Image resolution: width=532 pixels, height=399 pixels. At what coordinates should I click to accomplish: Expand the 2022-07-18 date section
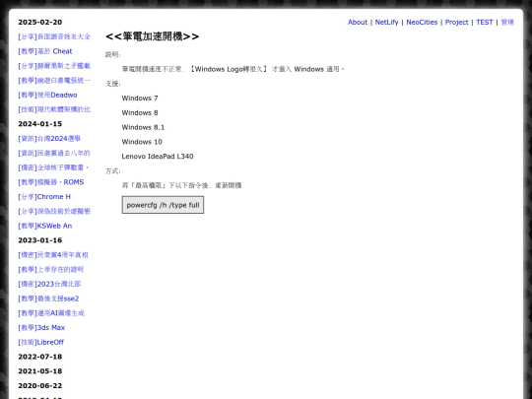point(40,357)
